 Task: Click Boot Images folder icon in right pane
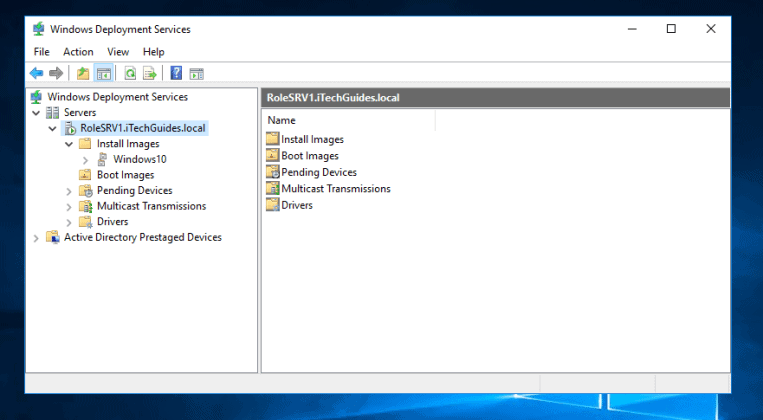pyautogui.click(x=272, y=156)
